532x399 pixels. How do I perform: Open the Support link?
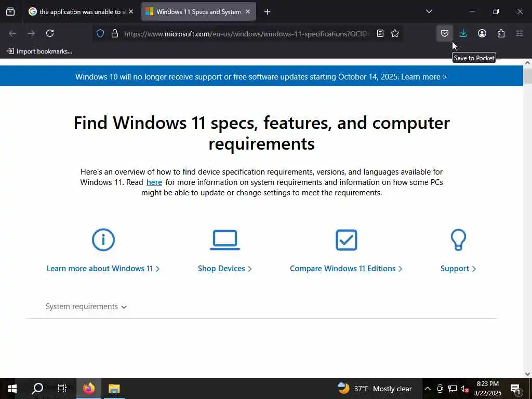[x=458, y=269]
